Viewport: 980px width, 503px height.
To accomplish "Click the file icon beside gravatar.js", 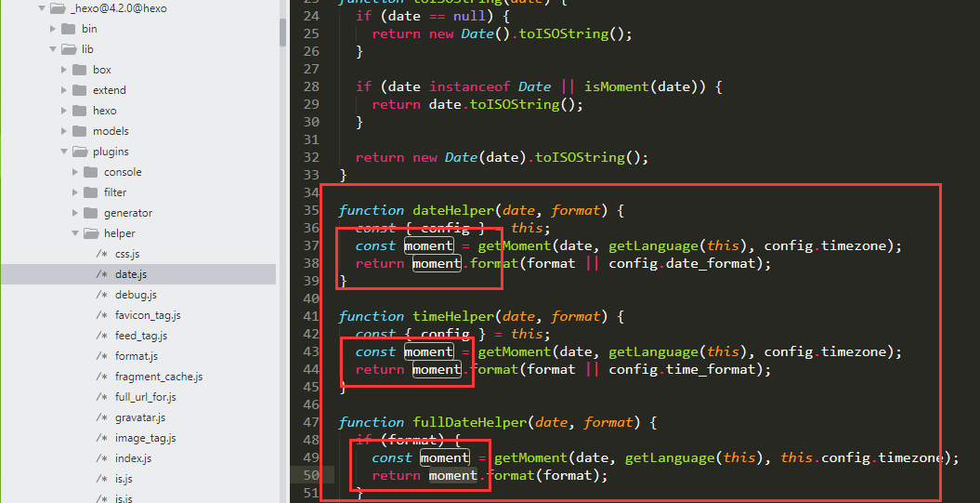I will (x=102, y=417).
